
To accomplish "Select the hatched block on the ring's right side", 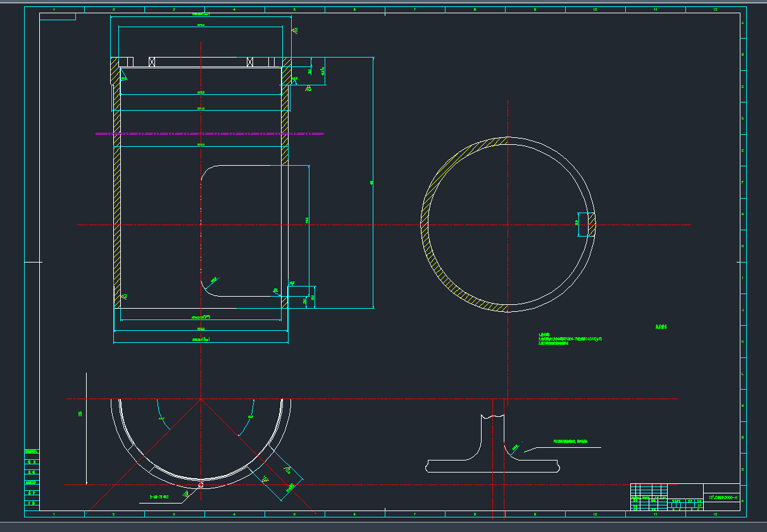I will (x=592, y=225).
